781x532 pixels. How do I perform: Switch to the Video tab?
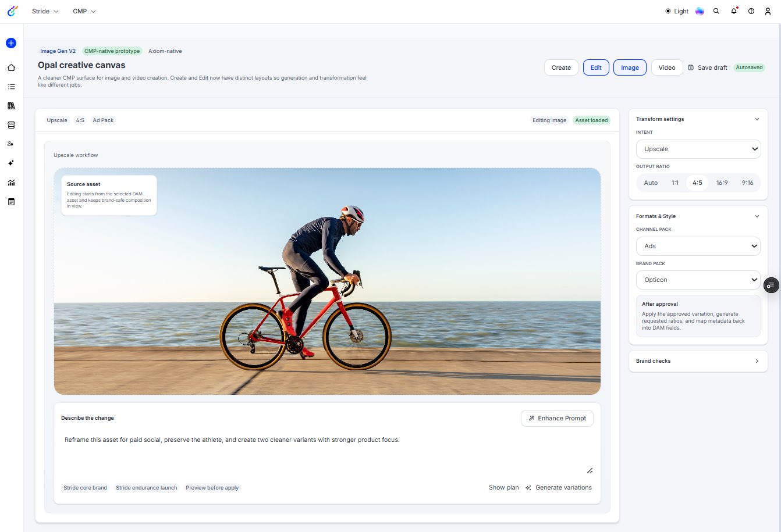[x=666, y=67]
